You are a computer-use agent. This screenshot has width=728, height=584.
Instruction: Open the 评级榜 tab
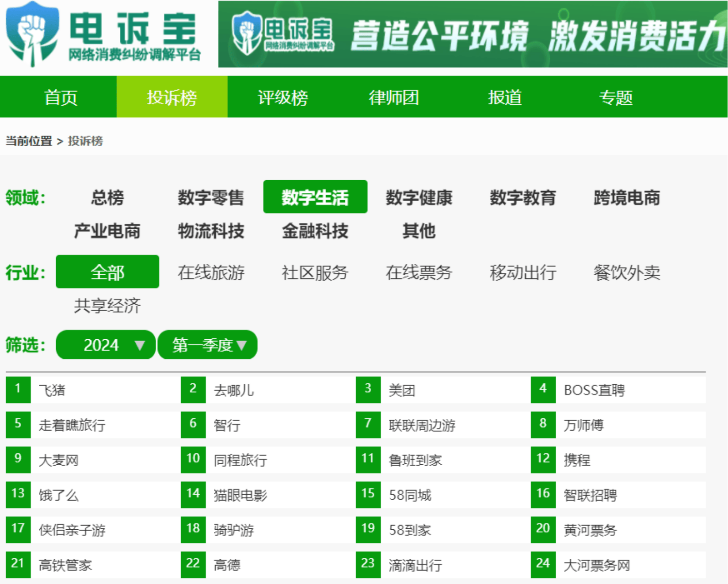point(283,97)
